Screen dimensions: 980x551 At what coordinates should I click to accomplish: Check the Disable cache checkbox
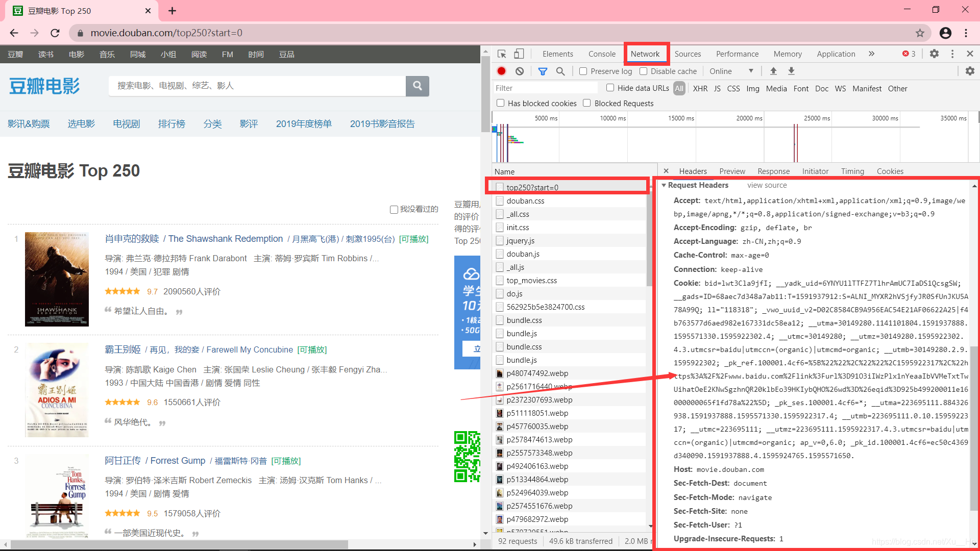pyautogui.click(x=644, y=71)
